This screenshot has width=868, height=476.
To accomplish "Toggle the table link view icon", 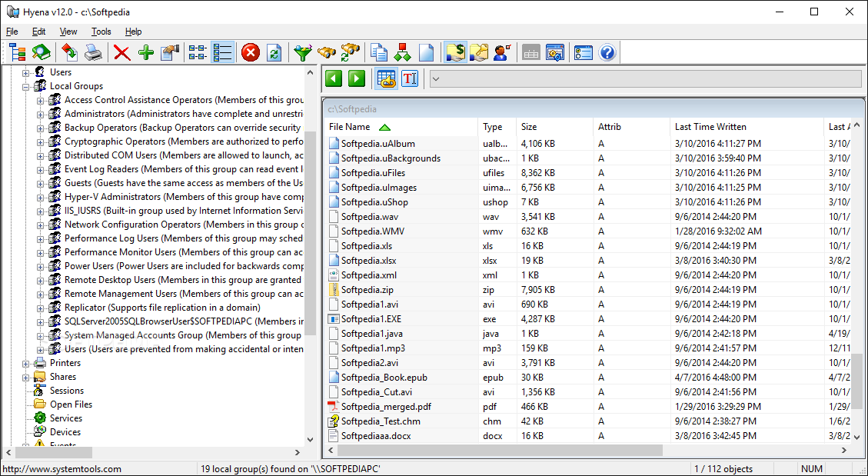I will (387, 78).
